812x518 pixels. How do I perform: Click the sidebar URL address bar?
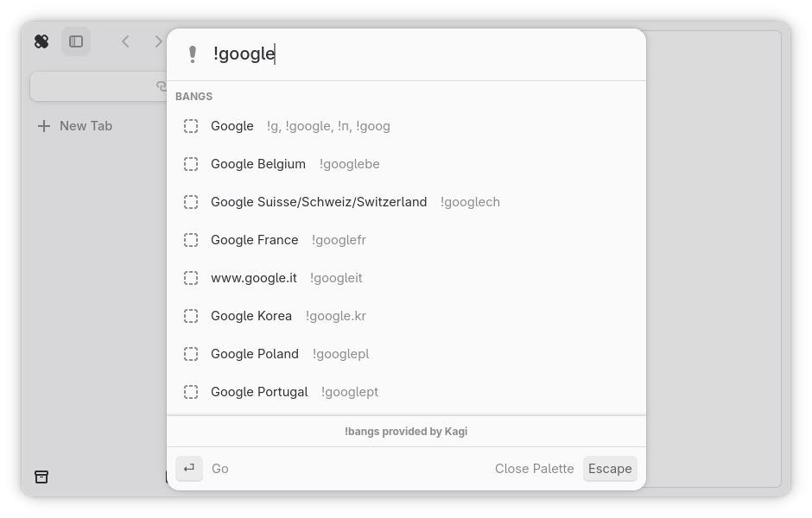(98, 86)
